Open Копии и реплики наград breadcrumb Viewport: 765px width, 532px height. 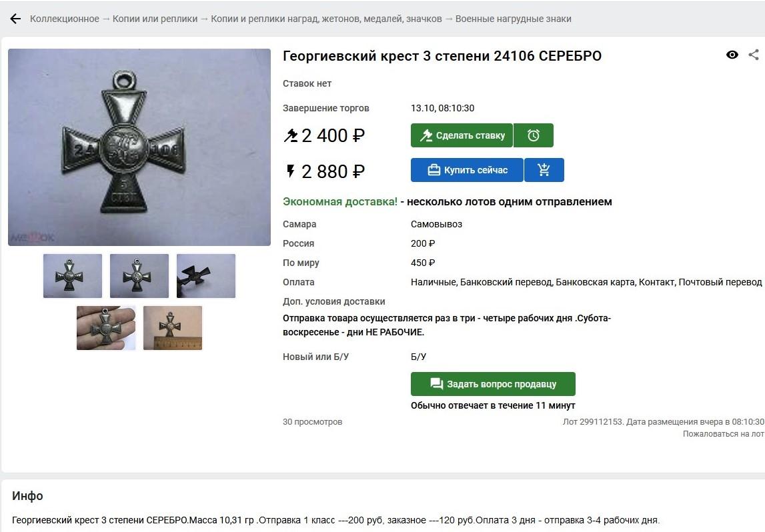pos(326,19)
